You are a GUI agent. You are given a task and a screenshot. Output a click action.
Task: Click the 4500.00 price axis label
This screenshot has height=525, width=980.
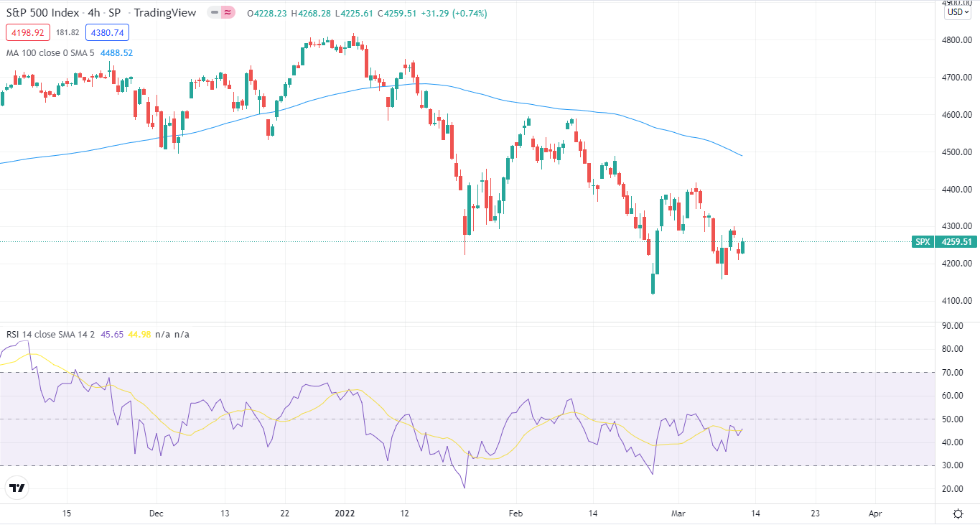coord(957,152)
